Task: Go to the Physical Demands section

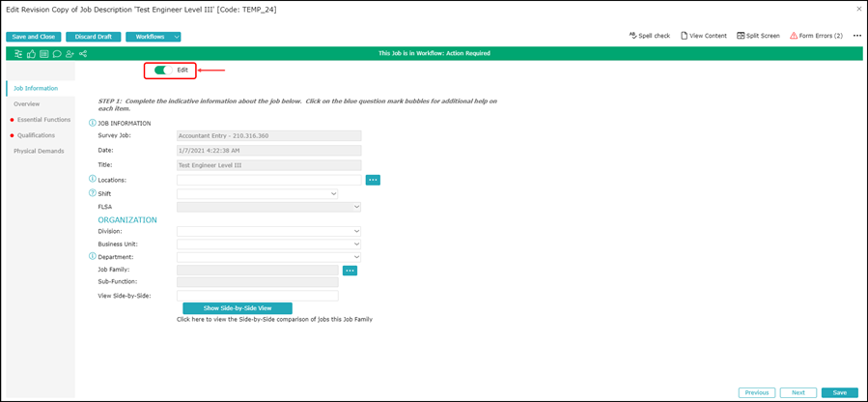Action: point(39,151)
